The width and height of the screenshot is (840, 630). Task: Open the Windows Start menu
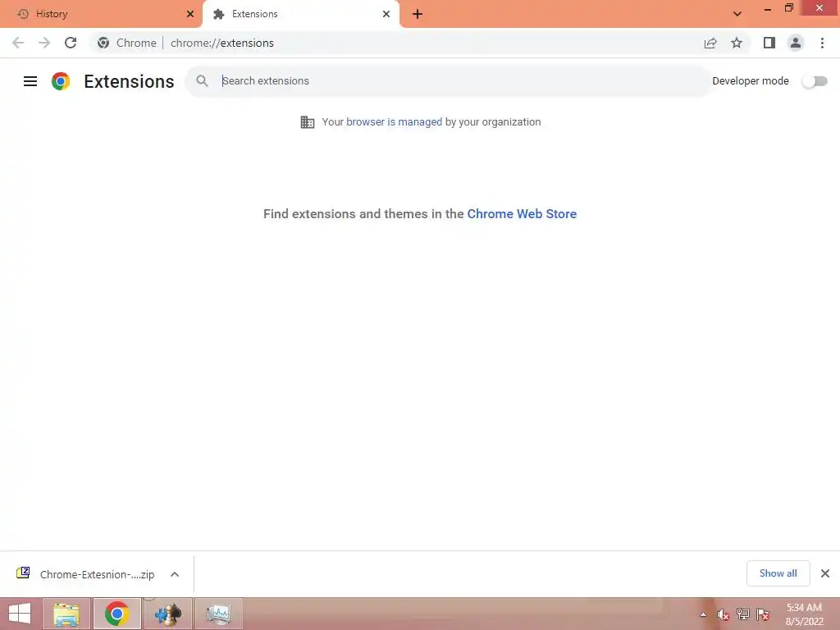coord(20,614)
